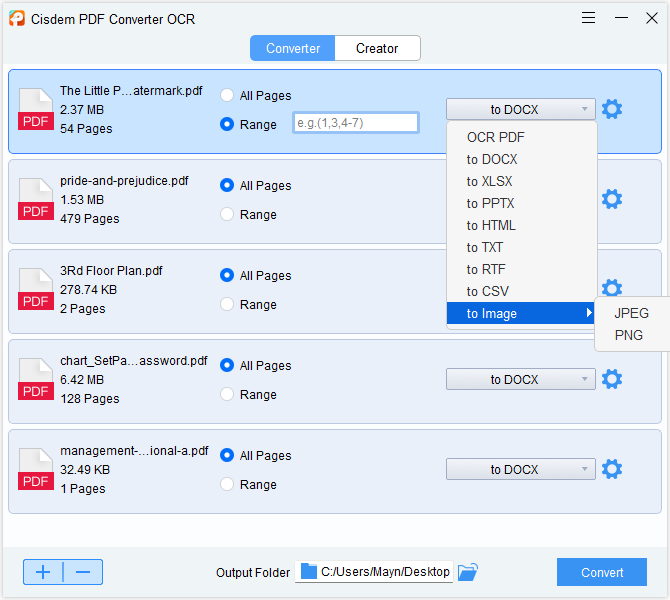Choose to DOCX from format list

tap(521, 159)
